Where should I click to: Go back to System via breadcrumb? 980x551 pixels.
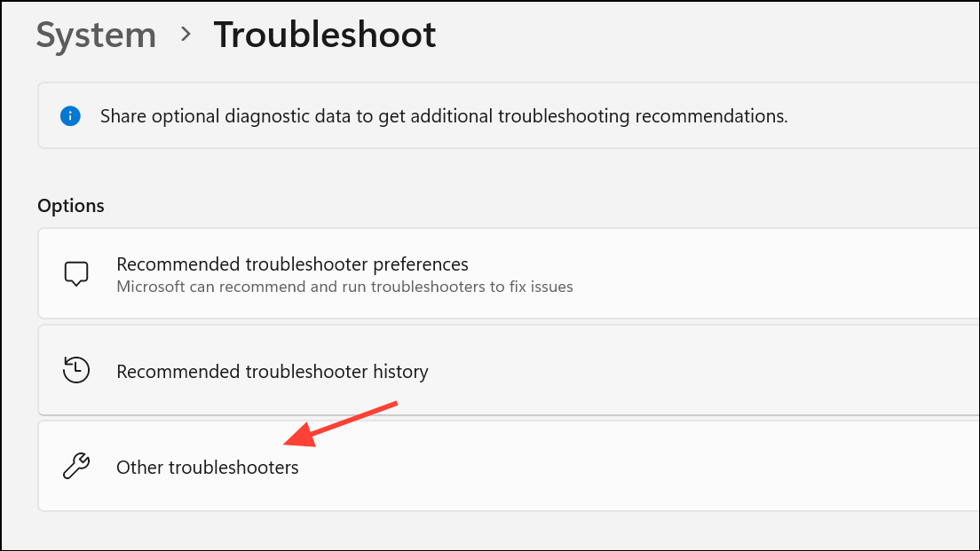(x=96, y=35)
